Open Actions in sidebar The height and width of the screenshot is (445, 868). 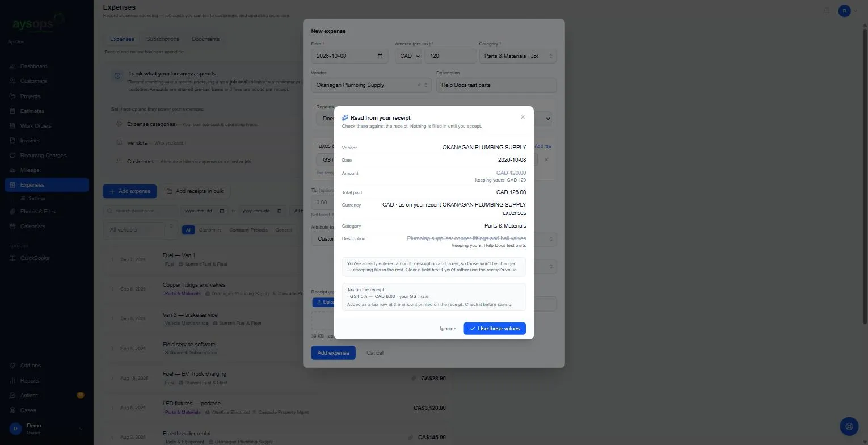(x=29, y=396)
